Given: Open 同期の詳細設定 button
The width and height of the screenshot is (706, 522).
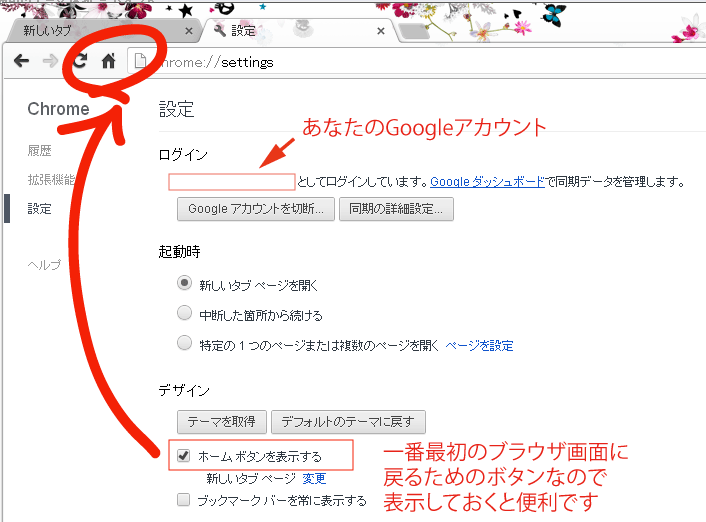Looking at the screenshot, I should click(396, 209).
